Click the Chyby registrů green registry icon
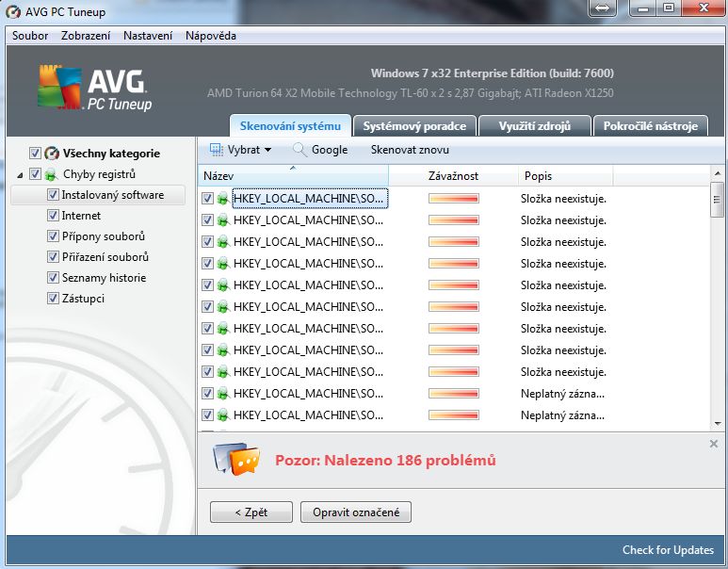Screen dimensions: 728x569 [52, 174]
